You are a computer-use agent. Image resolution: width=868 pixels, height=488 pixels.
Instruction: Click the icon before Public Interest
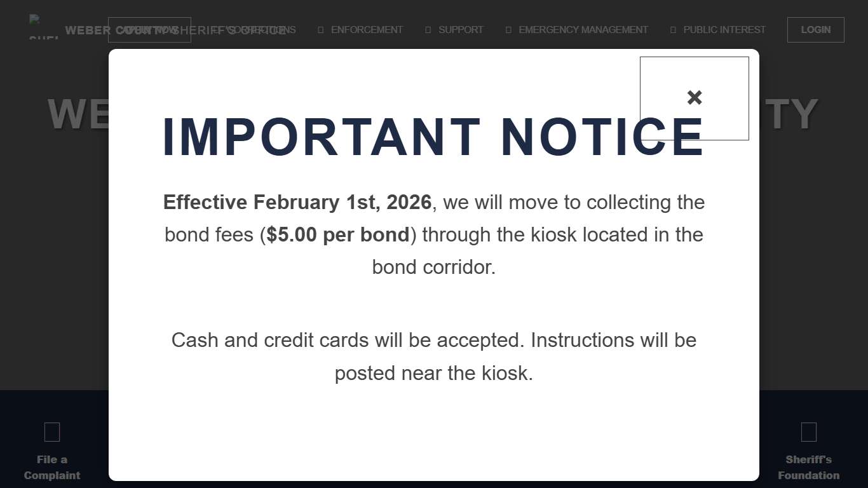[673, 30]
